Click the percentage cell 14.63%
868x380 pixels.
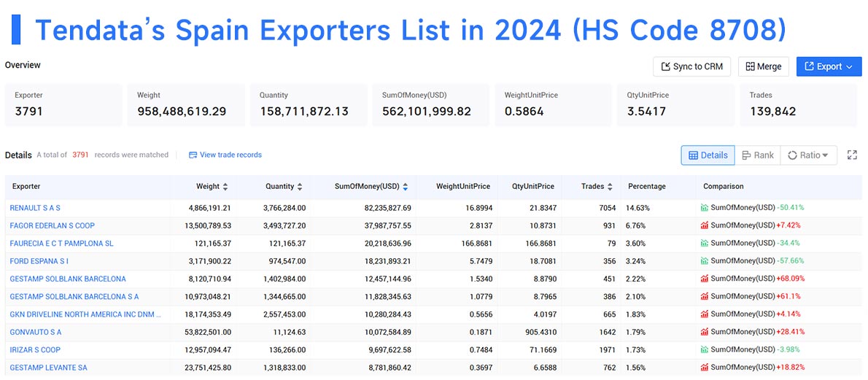[639, 208]
